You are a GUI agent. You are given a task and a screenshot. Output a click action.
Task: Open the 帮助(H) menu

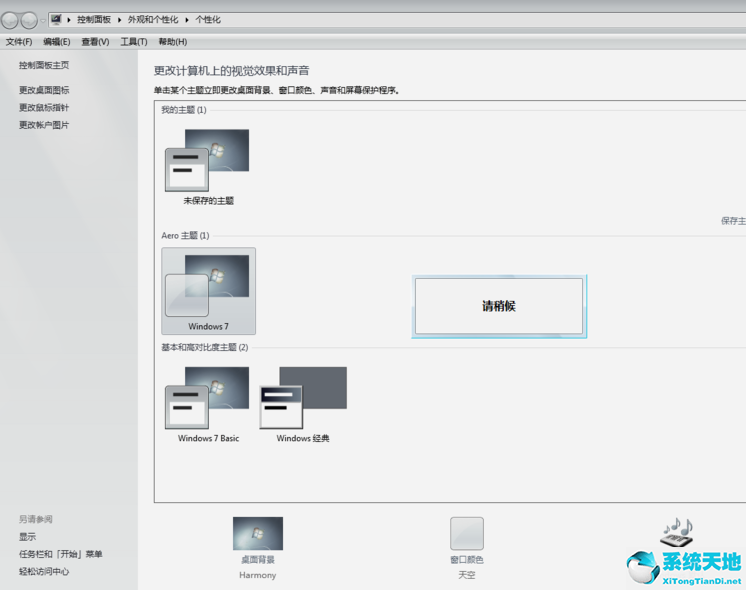click(173, 42)
